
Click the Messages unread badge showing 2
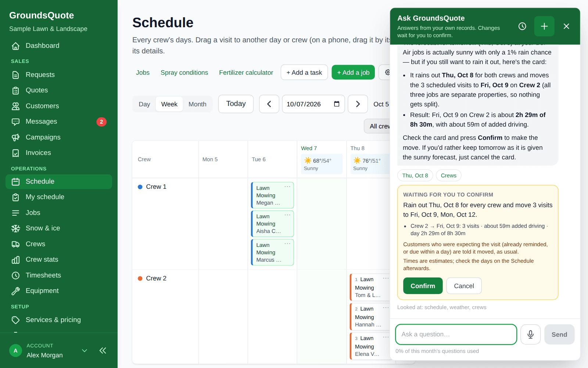[x=101, y=122]
